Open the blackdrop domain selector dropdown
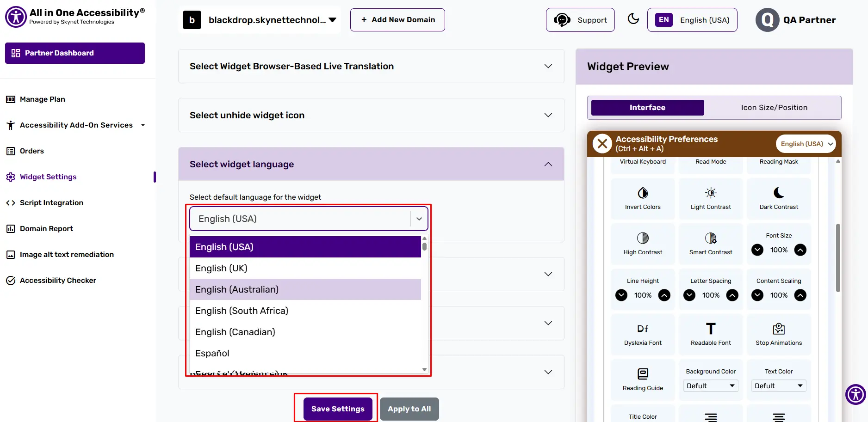 (x=260, y=20)
